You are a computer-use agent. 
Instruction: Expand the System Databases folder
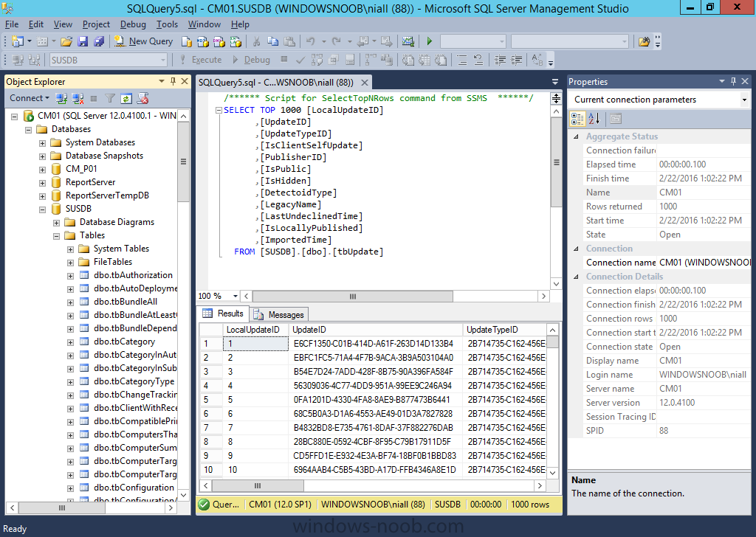coord(42,143)
